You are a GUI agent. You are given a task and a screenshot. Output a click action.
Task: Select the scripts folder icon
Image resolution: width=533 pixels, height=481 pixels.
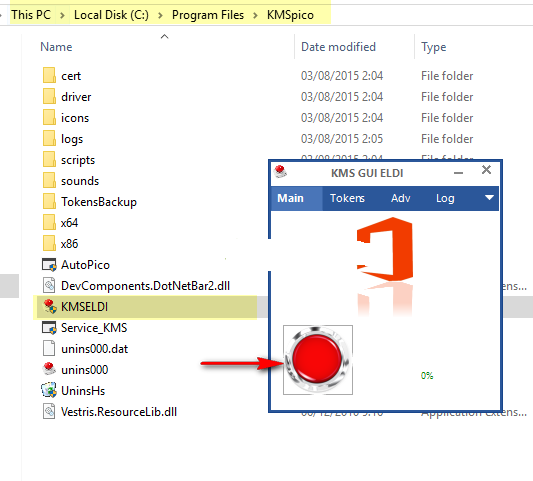tap(49, 159)
